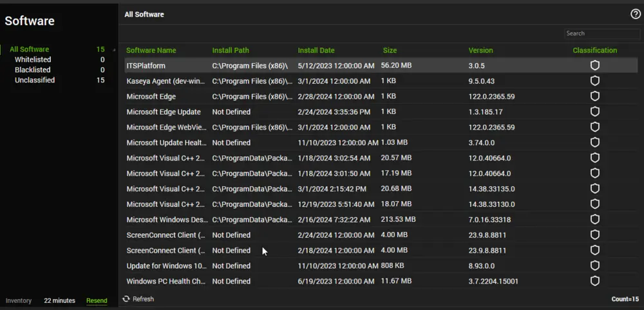Click the shield icon for Microsoft Edge Update
Screen dimensions: 644x310
click(x=594, y=112)
